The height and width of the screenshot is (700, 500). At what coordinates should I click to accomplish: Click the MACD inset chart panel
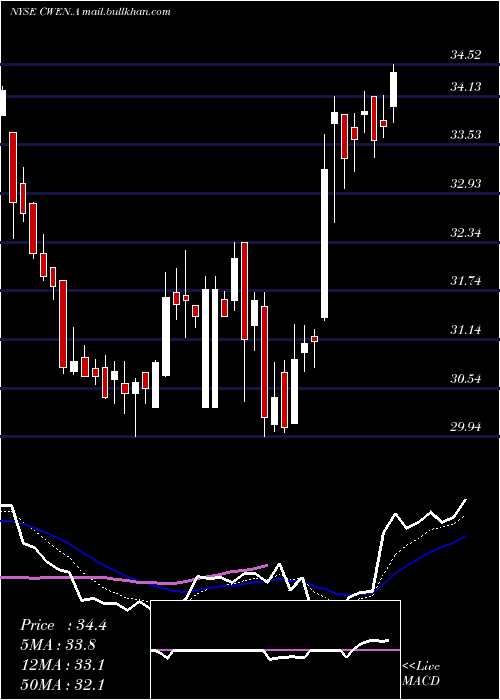[275, 650]
